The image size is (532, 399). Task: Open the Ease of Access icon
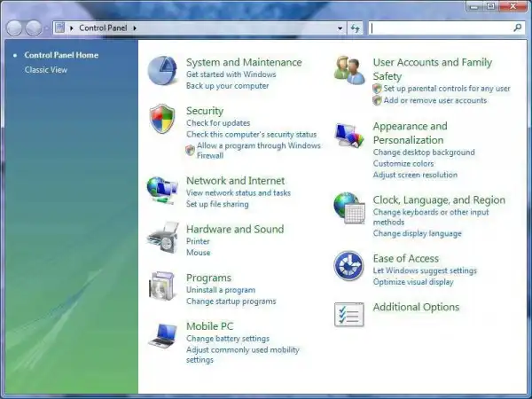coord(349,265)
